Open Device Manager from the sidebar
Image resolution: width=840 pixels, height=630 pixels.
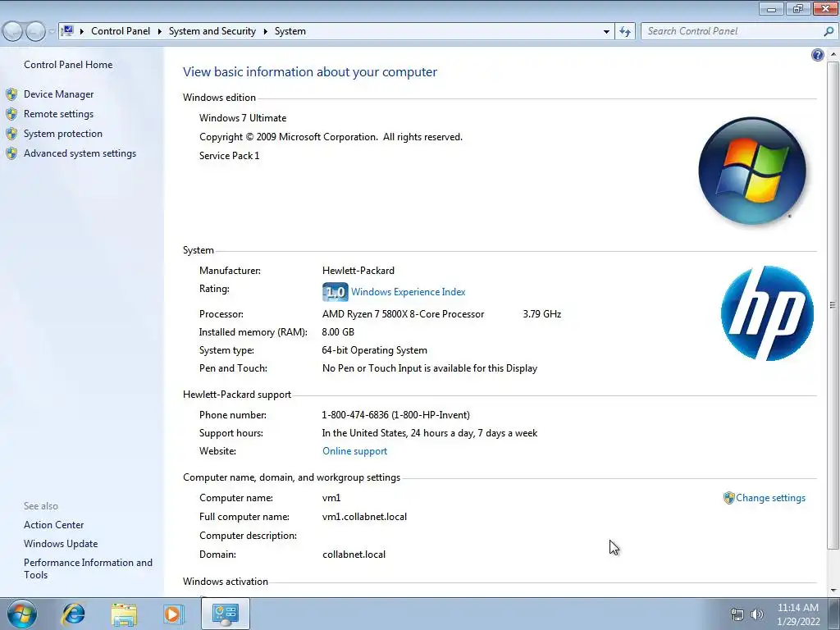pyautogui.click(x=58, y=94)
